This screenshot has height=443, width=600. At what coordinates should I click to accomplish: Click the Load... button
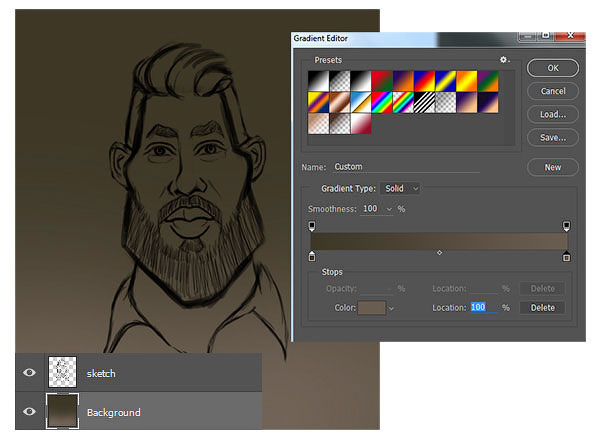553,114
